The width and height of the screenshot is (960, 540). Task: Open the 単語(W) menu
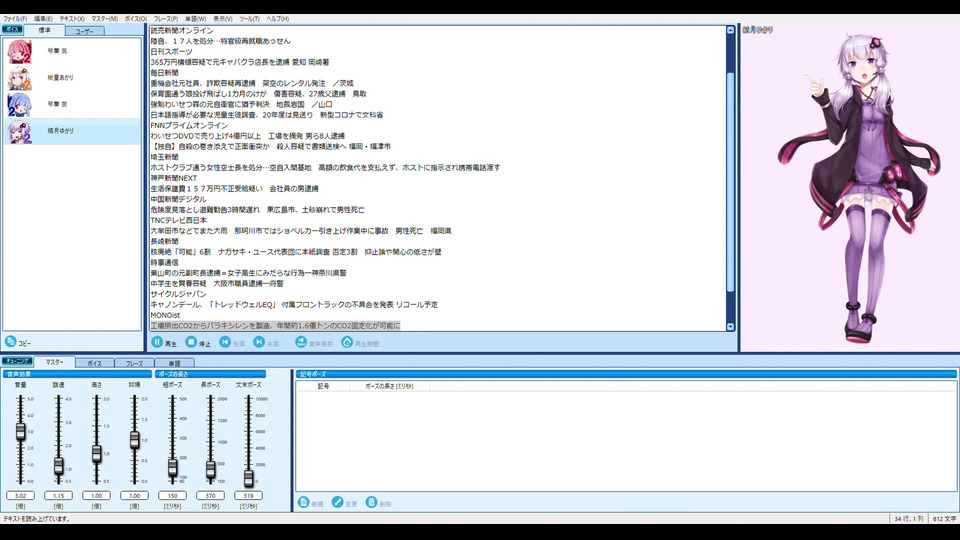click(x=195, y=19)
